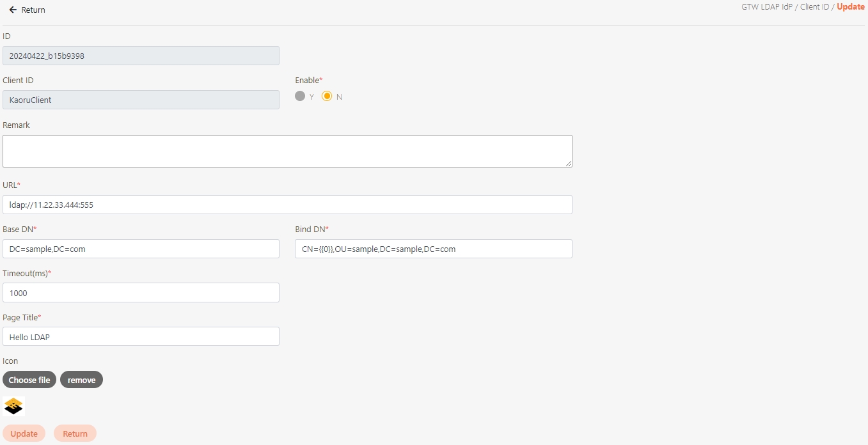Image resolution: width=868 pixels, height=445 pixels.
Task: Click the KaoruClient Client ID field
Action: [141, 100]
